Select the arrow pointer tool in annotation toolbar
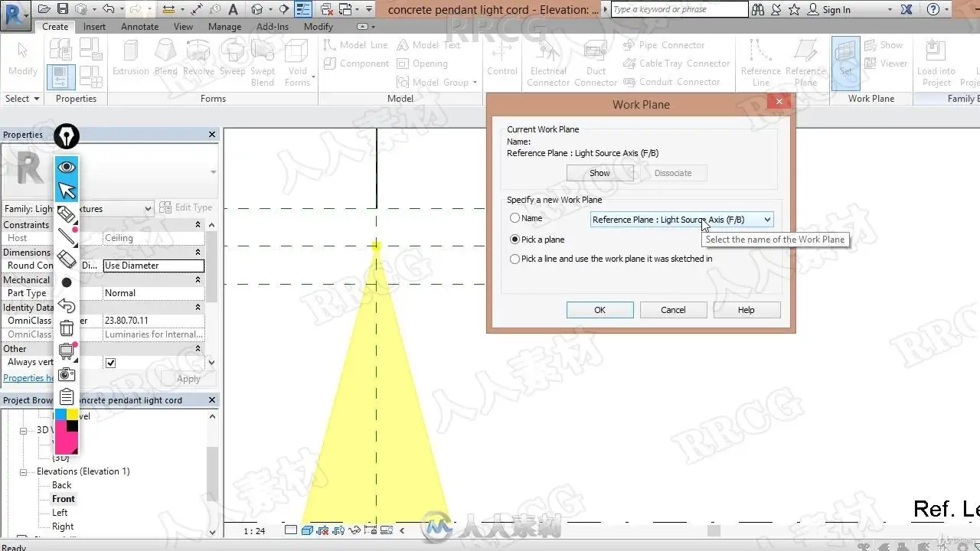The width and height of the screenshot is (980, 551). tap(67, 190)
